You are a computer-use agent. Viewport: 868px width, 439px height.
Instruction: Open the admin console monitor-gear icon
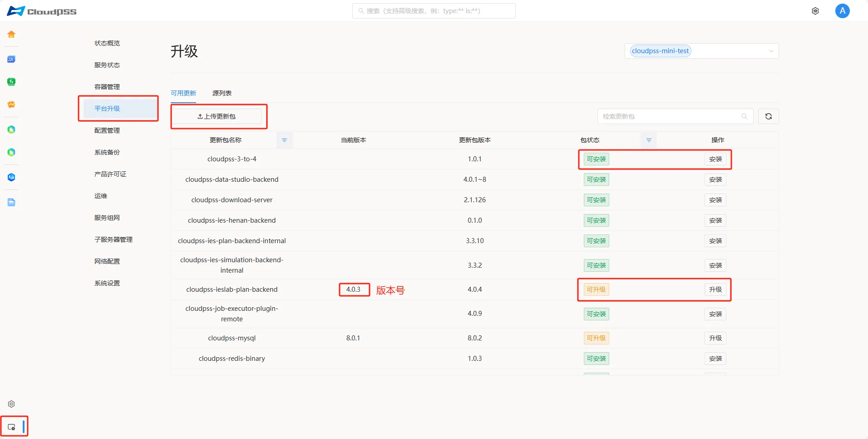point(11,427)
